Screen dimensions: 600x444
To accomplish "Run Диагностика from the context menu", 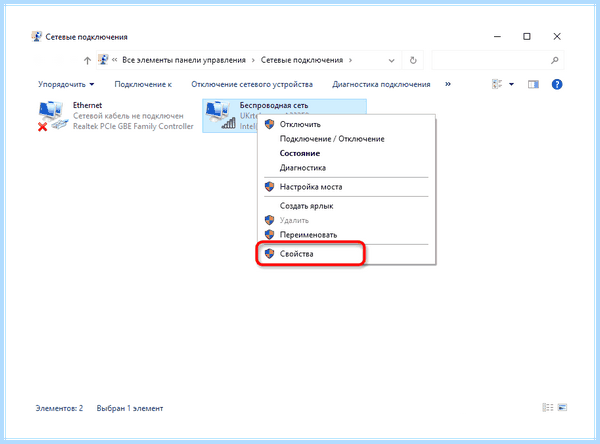I will pyautogui.click(x=346, y=168).
